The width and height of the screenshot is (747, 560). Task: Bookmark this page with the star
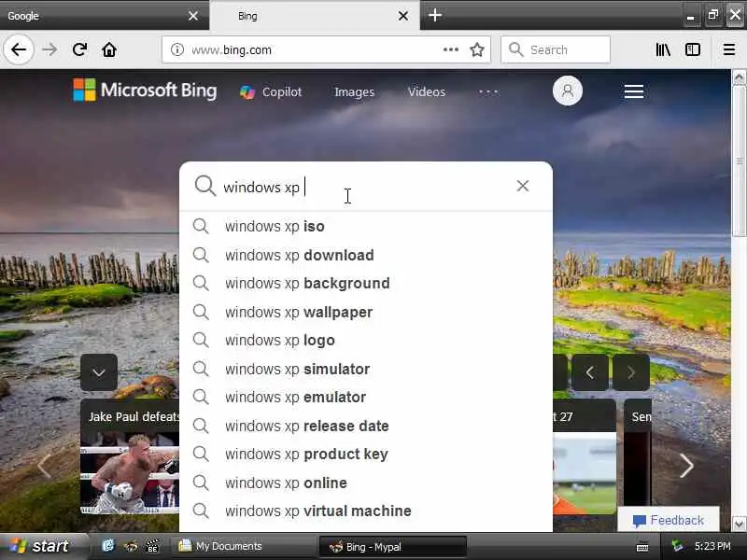477,49
